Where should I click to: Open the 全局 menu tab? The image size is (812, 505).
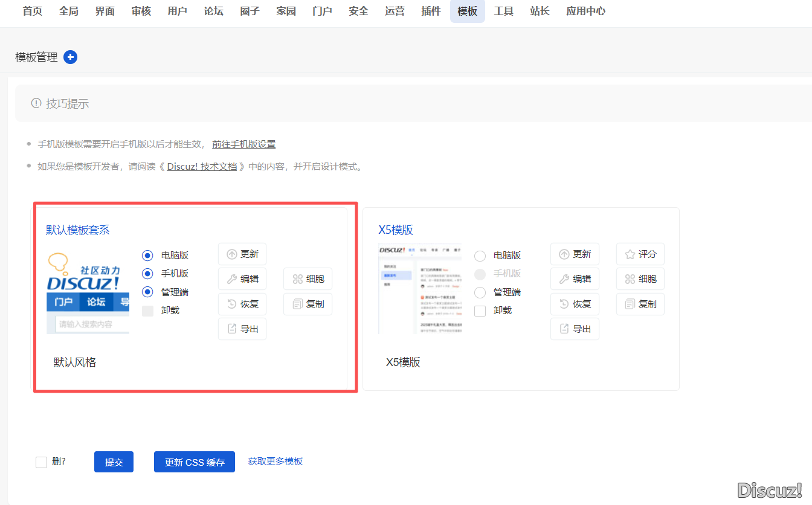pos(69,11)
